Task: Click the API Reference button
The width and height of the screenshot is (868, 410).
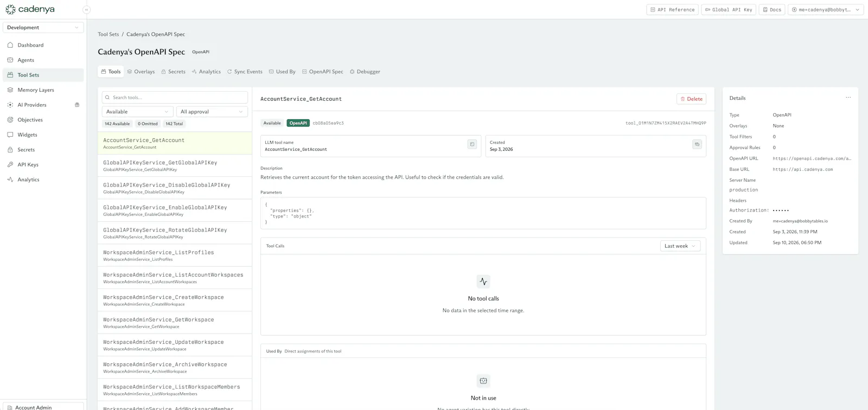Action: [x=672, y=10]
